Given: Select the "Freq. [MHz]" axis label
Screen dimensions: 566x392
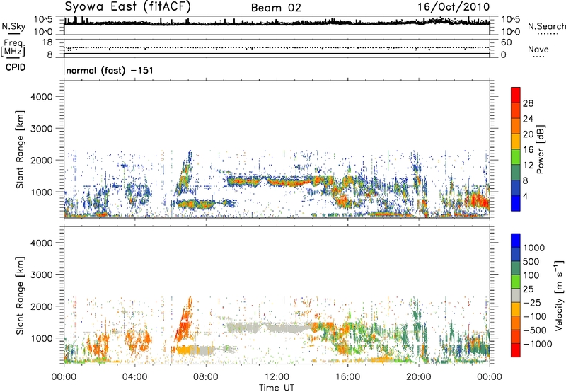Looking at the screenshot, I should click(13, 48).
